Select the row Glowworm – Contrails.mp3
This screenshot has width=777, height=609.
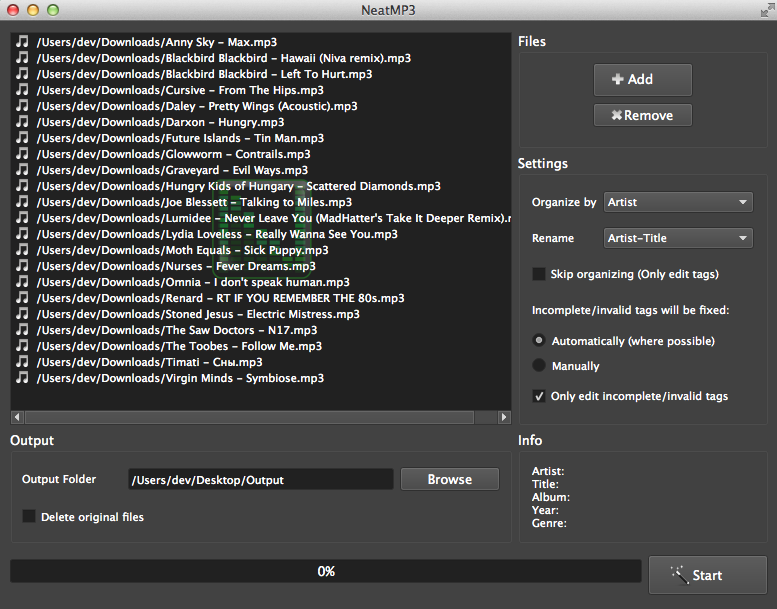tap(261, 154)
